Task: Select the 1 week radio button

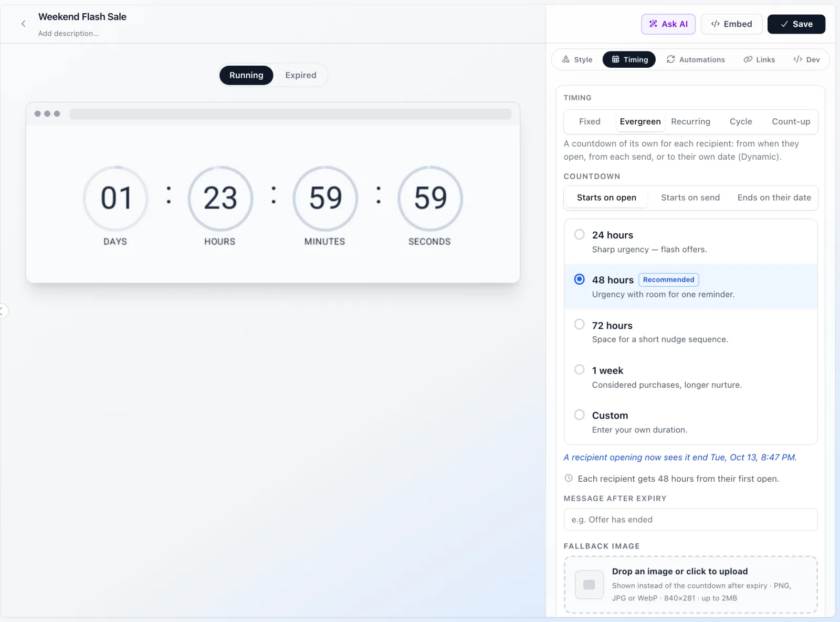Action: (580, 369)
